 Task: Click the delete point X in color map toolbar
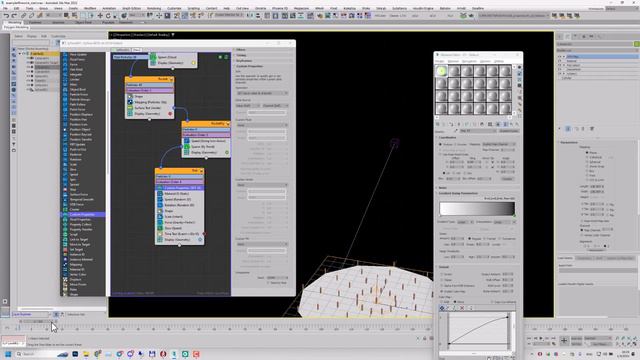(462, 308)
